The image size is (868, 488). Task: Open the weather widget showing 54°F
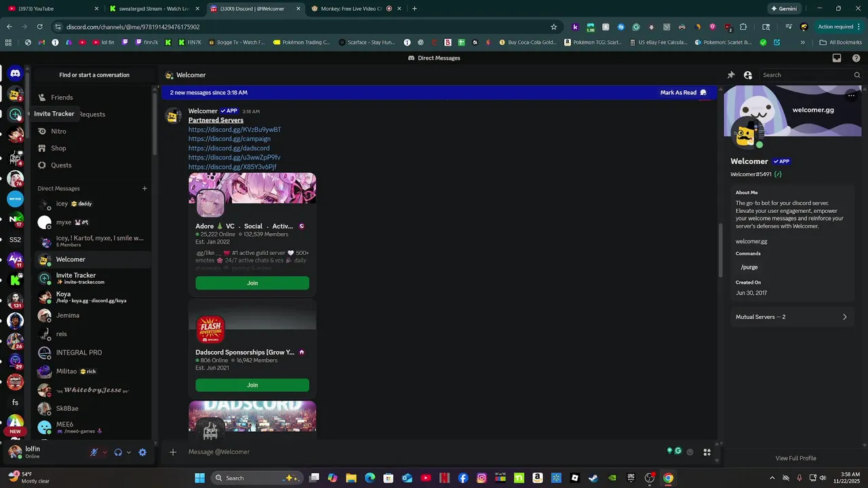(28, 478)
